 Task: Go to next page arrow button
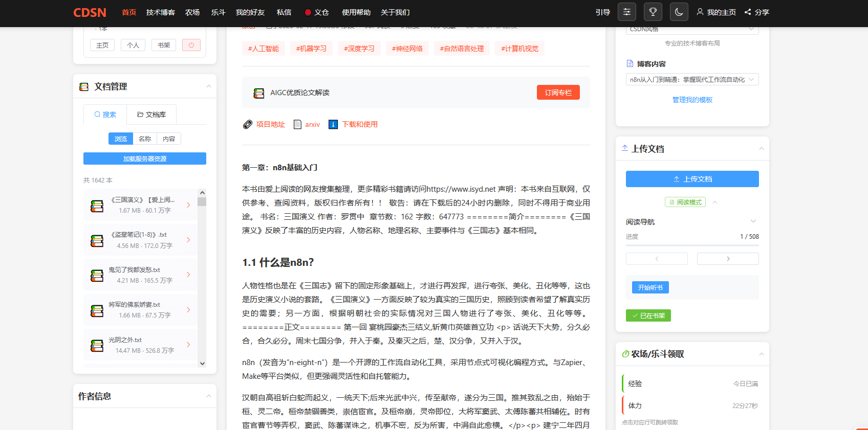(x=728, y=259)
